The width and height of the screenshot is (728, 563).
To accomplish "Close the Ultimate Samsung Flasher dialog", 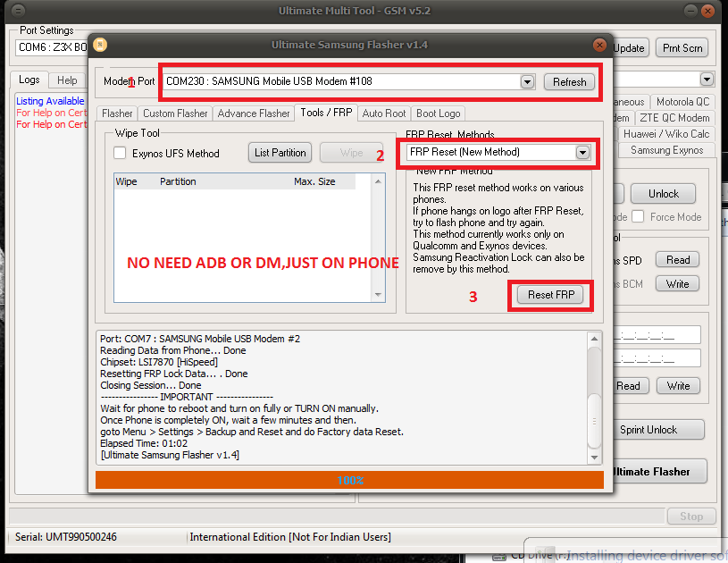I will pos(599,45).
